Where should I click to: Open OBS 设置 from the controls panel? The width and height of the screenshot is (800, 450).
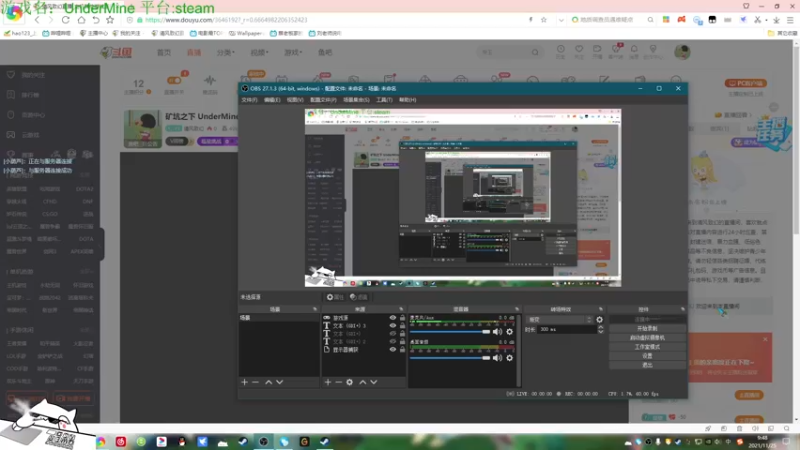coord(647,356)
